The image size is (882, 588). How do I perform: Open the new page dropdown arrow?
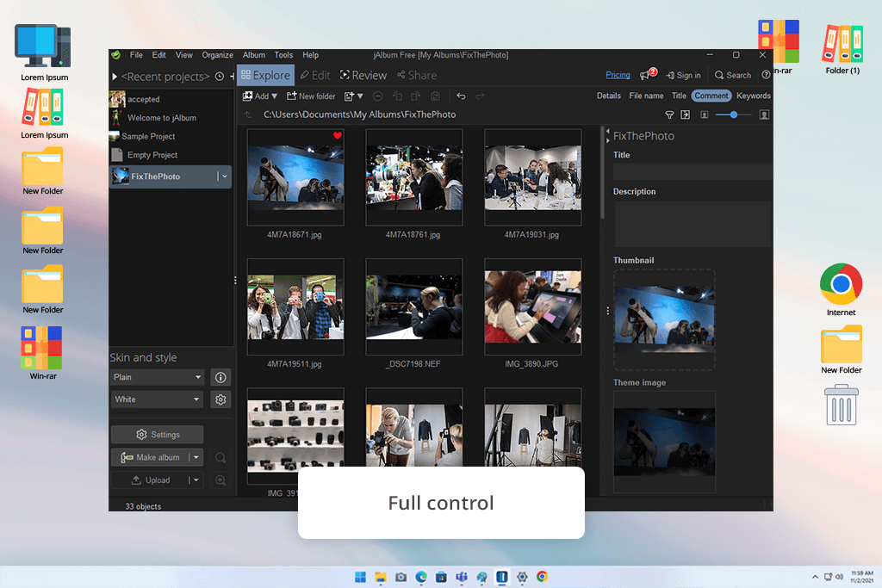point(360,96)
